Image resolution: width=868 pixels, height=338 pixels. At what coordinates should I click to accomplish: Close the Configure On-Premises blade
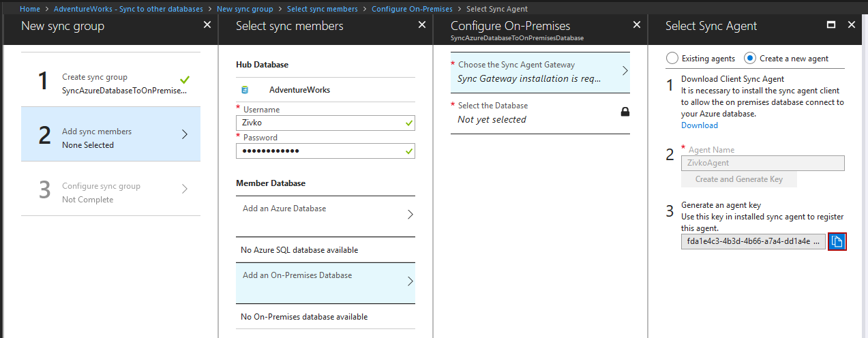(637, 25)
